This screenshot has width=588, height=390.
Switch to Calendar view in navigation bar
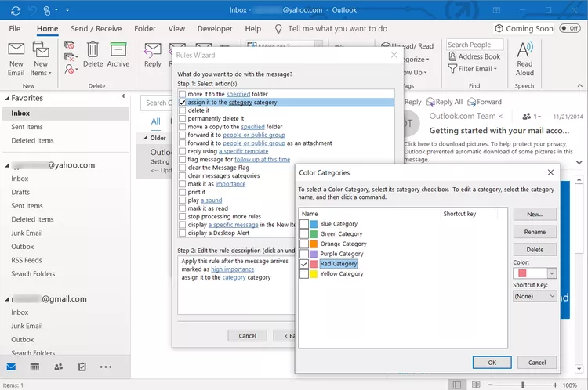34,367
